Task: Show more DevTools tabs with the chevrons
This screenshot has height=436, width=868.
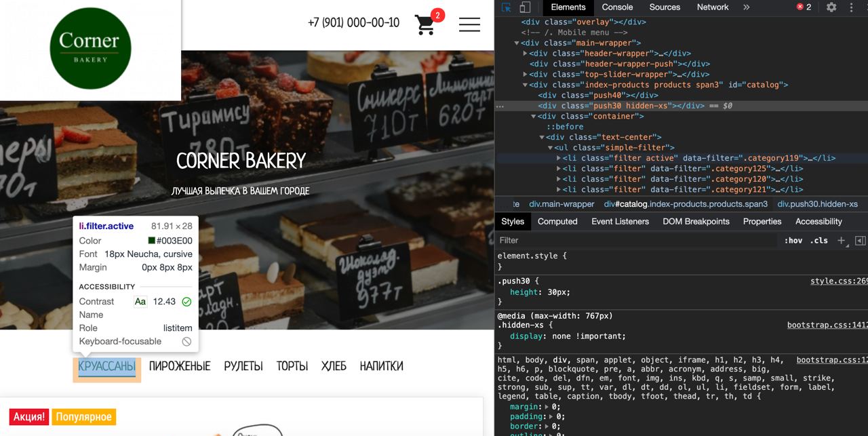Action: pos(746,7)
